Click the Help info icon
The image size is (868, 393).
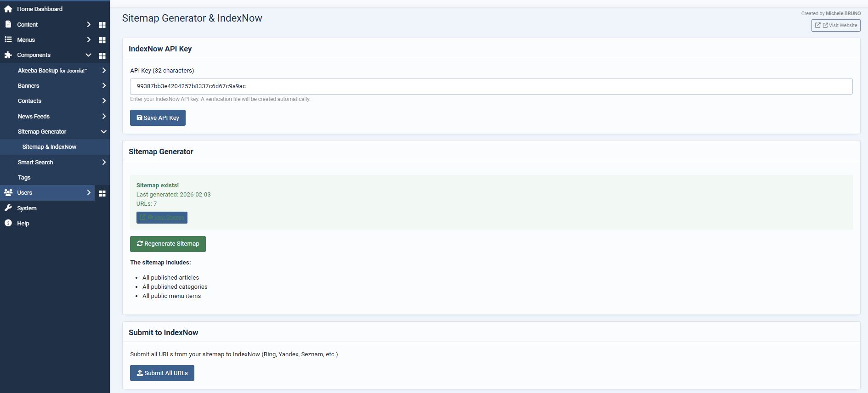coord(8,223)
